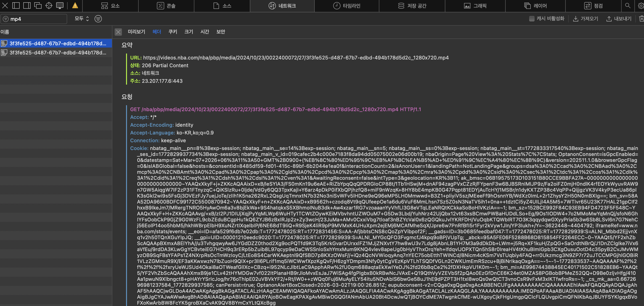The width and height of the screenshot is (644, 306).
Task: Open the 그래픽 tab
Action: (475, 6)
